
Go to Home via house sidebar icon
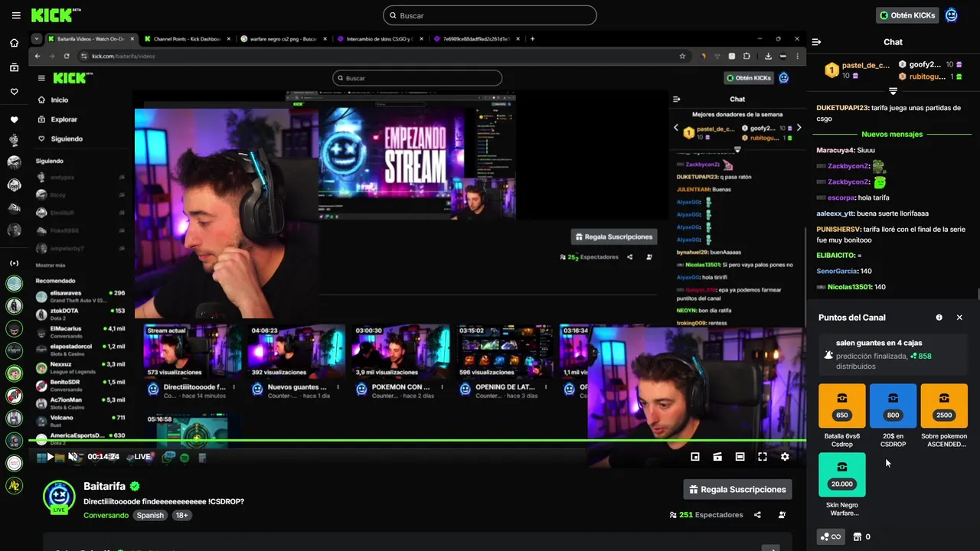pos(14,43)
